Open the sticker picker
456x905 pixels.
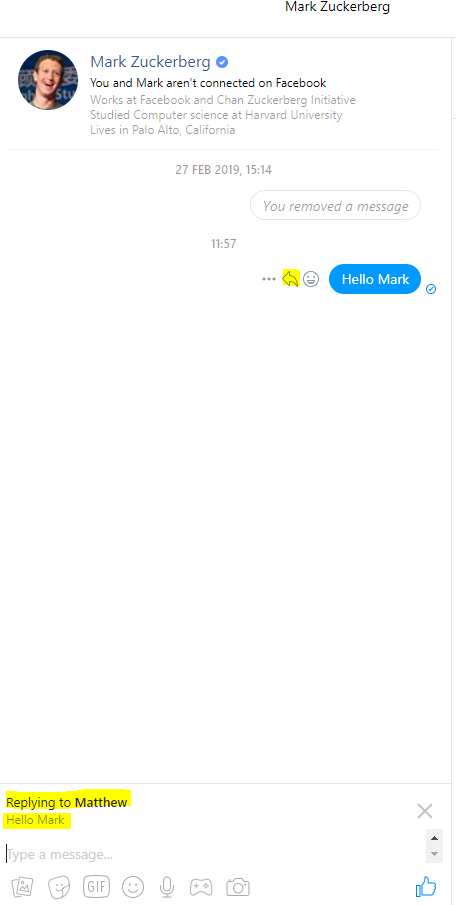pyautogui.click(x=59, y=887)
